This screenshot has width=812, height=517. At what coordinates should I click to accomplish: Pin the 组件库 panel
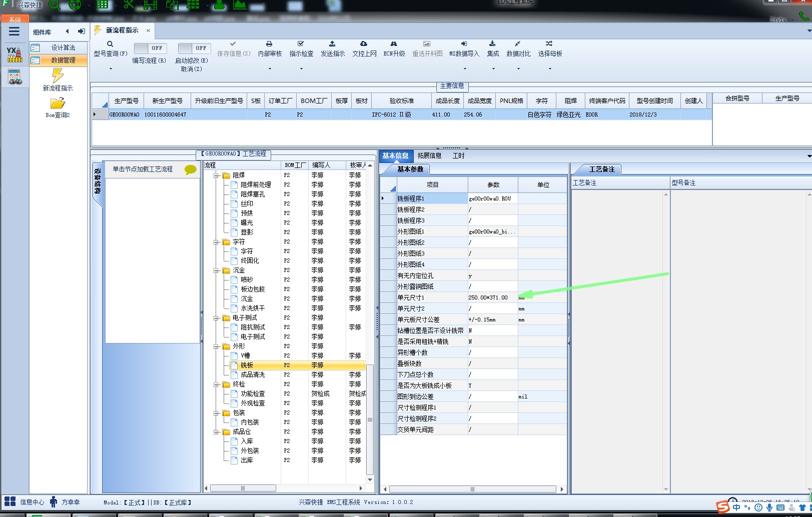coord(81,31)
